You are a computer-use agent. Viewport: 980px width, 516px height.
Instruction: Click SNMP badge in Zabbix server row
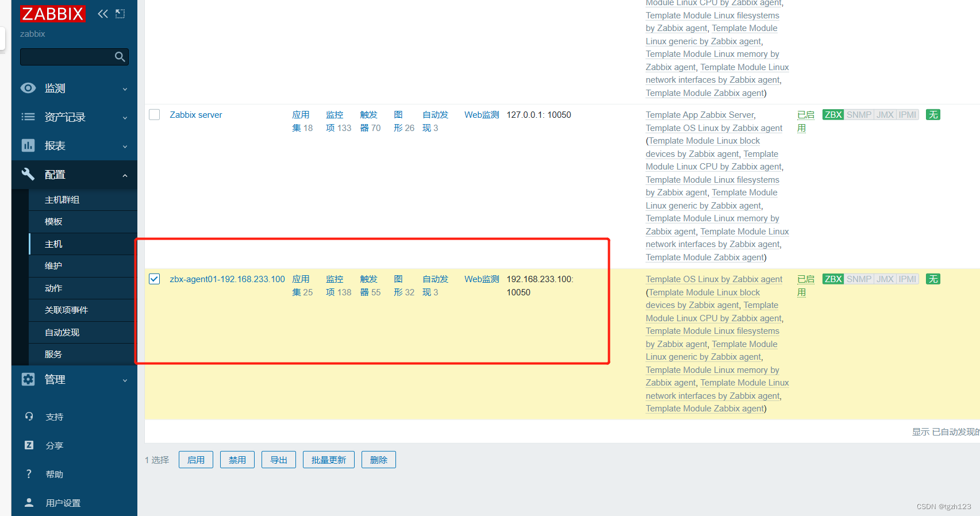tap(859, 115)
